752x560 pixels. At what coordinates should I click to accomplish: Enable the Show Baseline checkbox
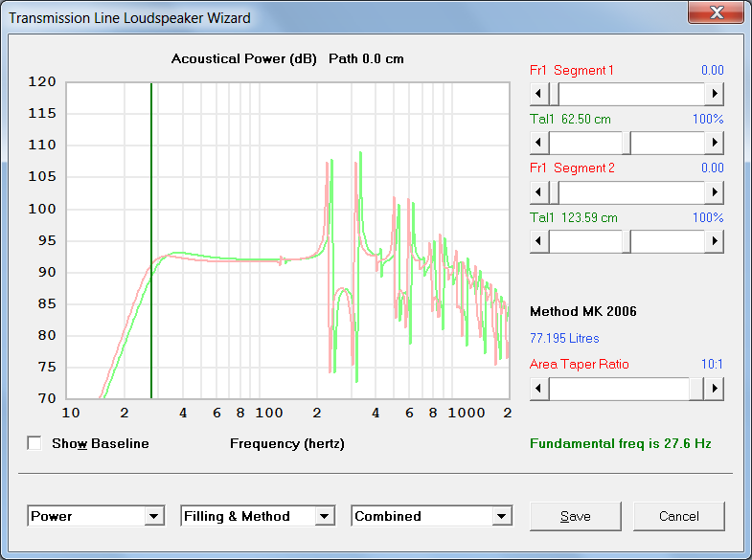[x=34, y=443]
